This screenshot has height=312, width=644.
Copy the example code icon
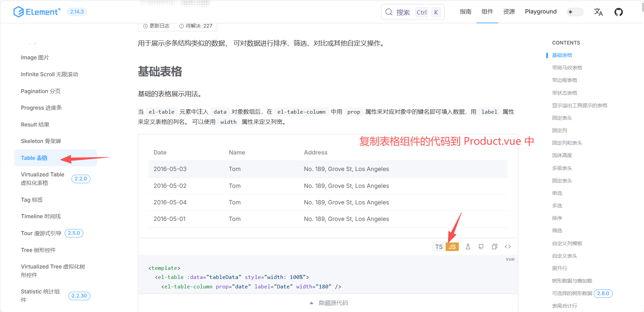tap(494, 247)
